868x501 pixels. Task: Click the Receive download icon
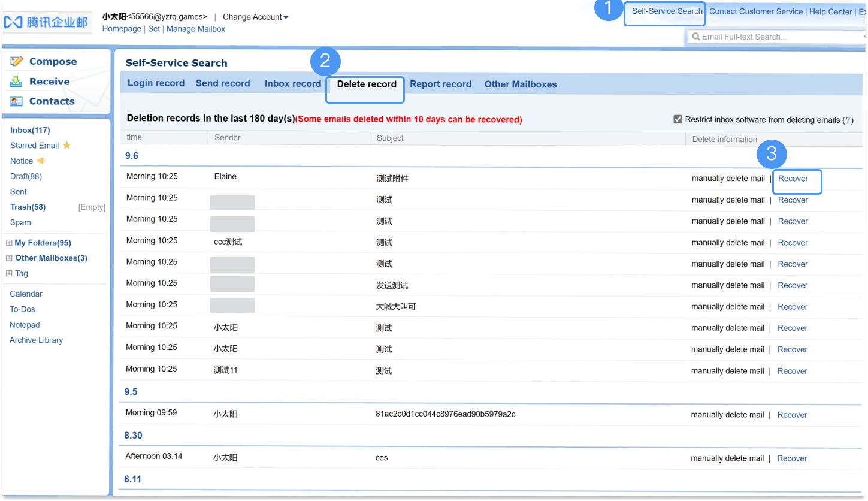(17, 82)
